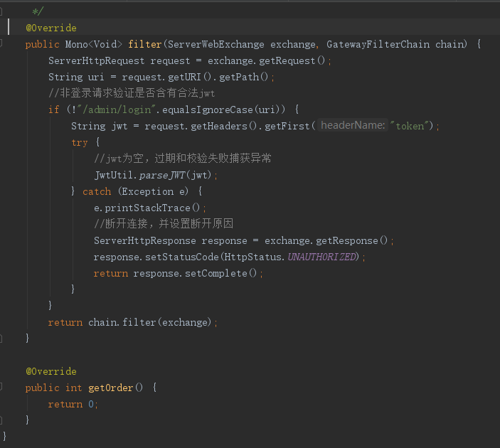Click the Mono<Void> return type

click(x=94, y=44)
